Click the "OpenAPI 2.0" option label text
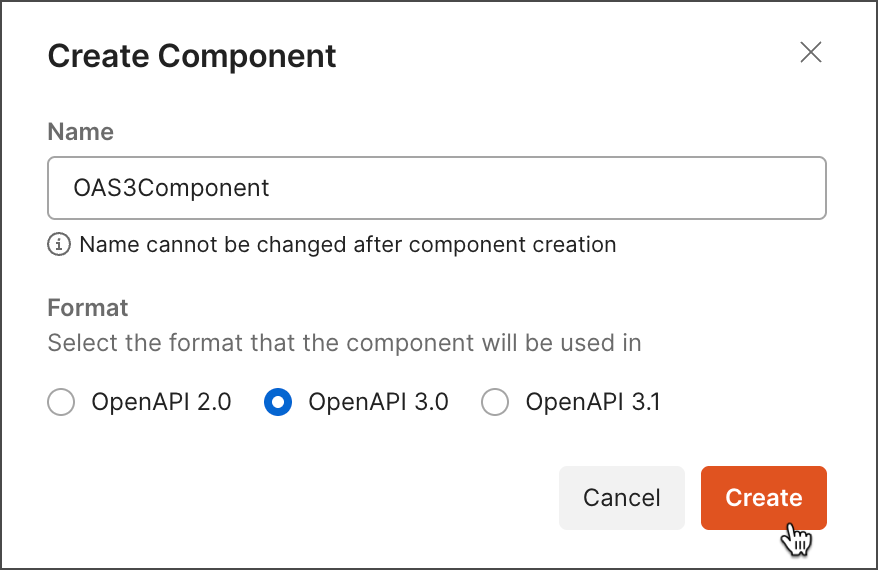The width and height of the screenshot is (878, 570). tap(161, 403)
